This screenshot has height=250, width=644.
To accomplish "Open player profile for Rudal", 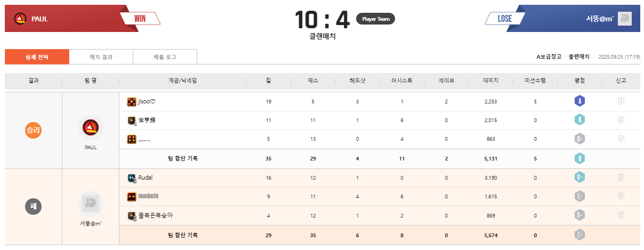I will point(146,178).
